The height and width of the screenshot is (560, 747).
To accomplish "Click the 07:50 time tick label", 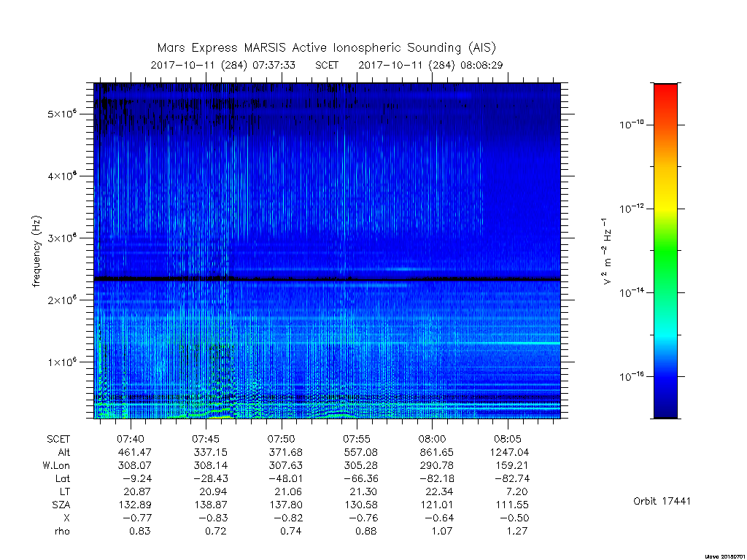I will click(281, 439).
